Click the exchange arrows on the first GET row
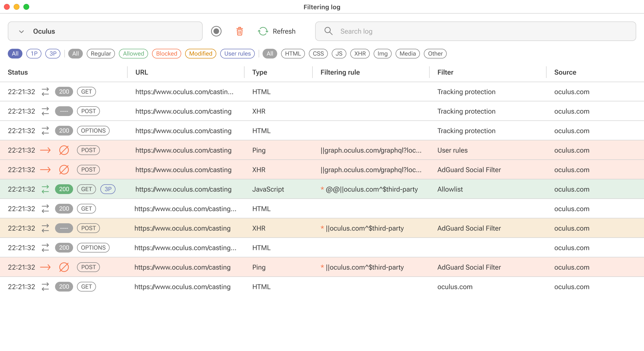This screenshot has height=351, width=644. [x=45, y=92]
